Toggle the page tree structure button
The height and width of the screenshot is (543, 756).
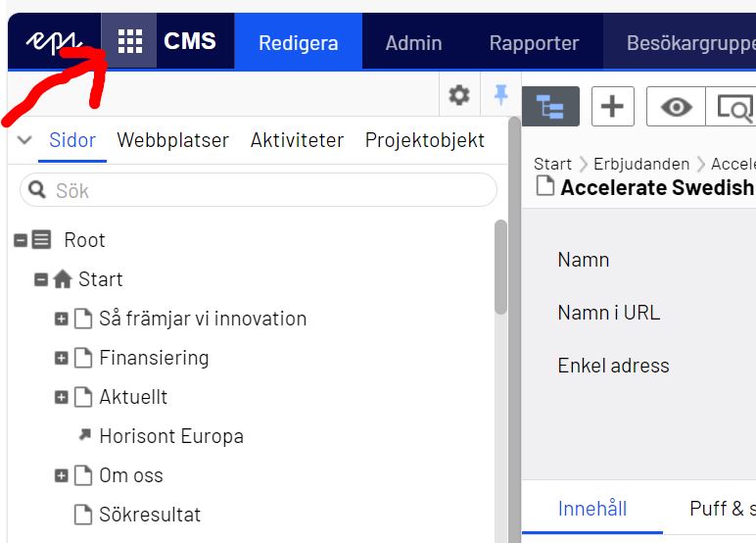[550, 107]
